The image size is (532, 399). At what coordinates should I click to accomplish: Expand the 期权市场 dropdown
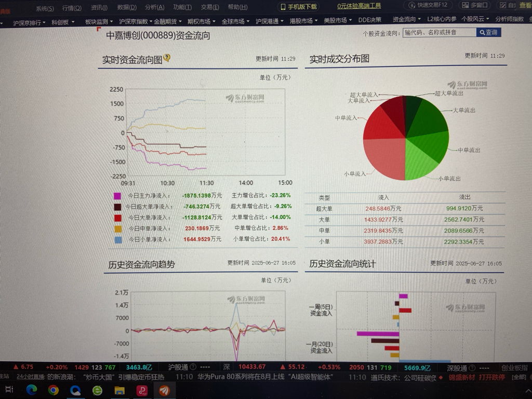tap(202, 22)
